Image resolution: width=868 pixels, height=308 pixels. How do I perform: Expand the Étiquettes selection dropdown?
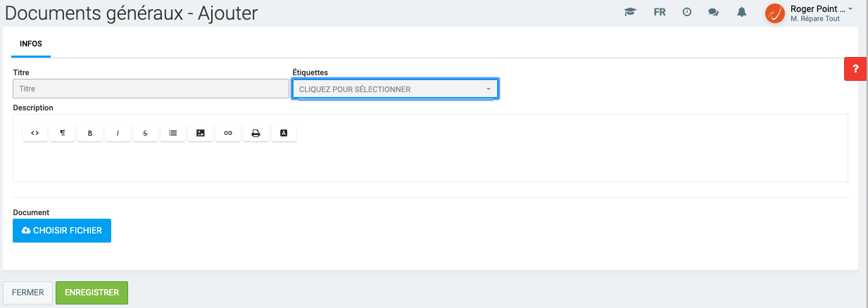(x=395, y=89)
